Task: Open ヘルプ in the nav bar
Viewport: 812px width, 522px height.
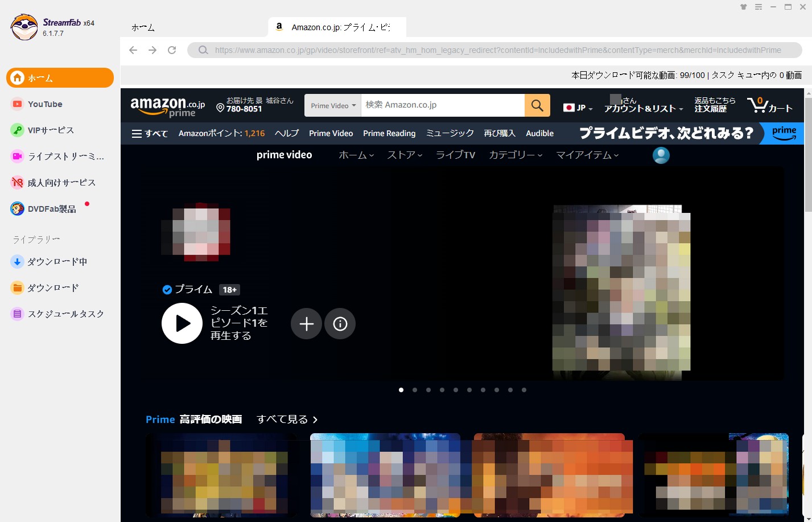Action: pyautogui.click(x=287, y=133)
